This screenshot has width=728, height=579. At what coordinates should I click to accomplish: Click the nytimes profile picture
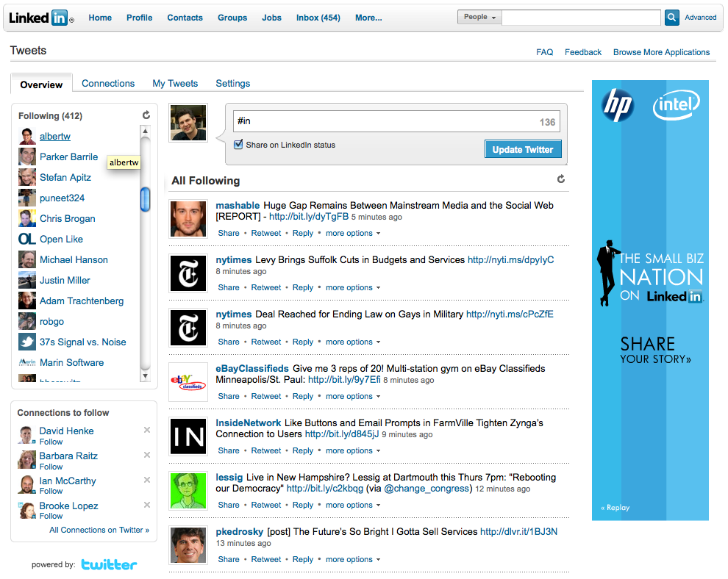(188, 273)
